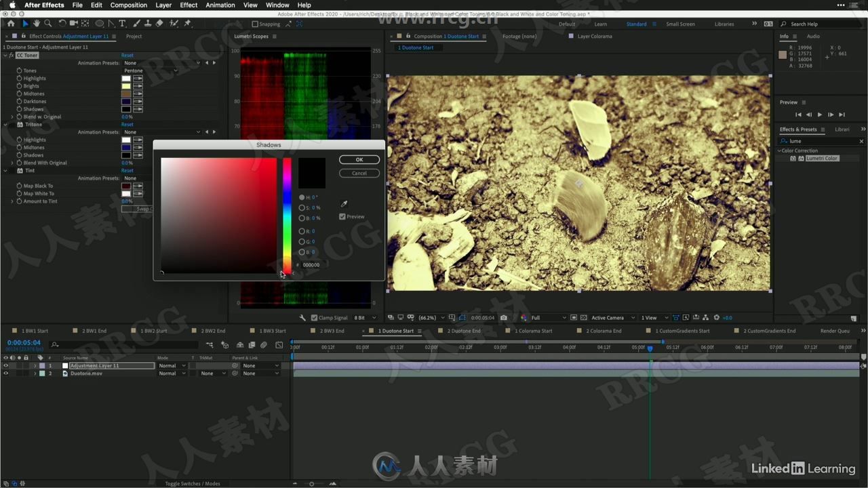Select the Roto Brush tool
Screen dimensions: 868x488
pyautogui.click(x=174, y=23)
